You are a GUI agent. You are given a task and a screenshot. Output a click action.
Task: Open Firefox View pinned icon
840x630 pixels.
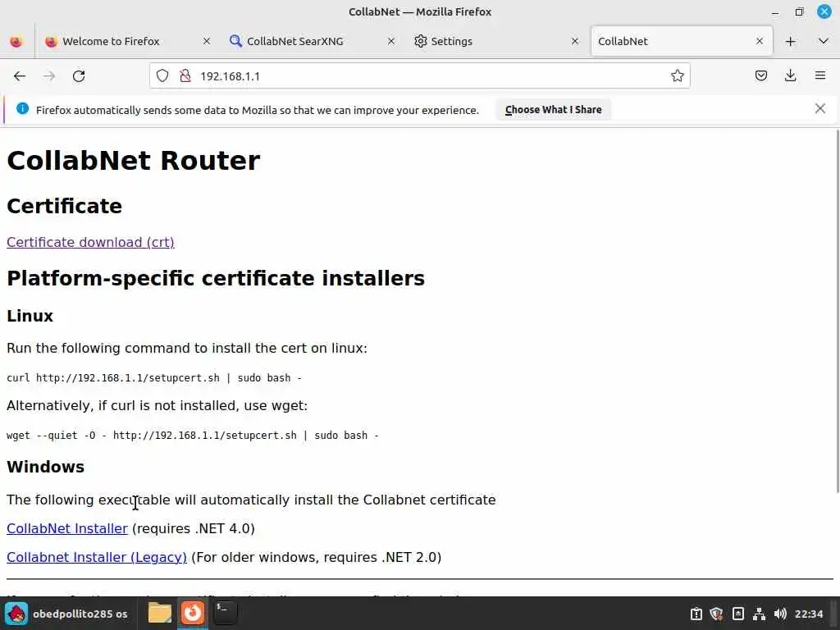click(16, 41)
